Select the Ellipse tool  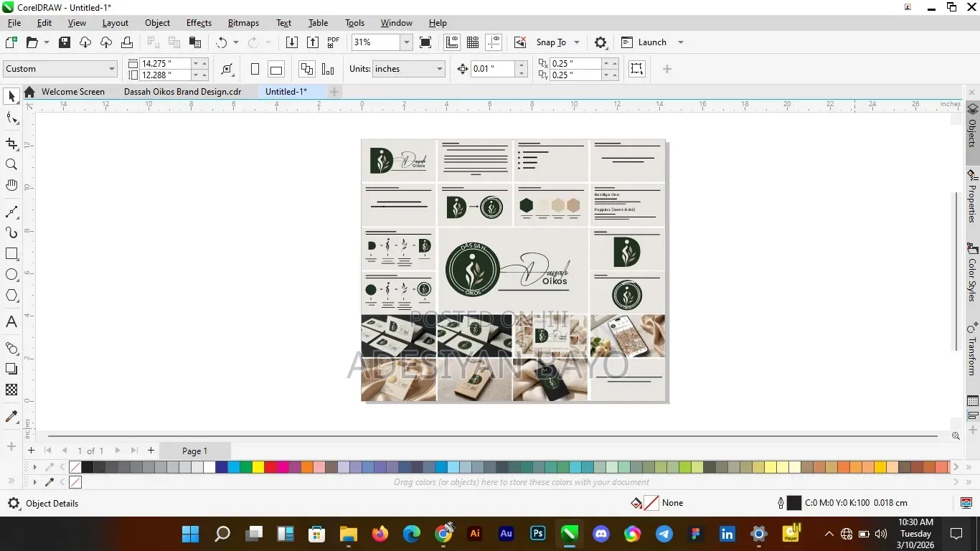coord(11,274)
